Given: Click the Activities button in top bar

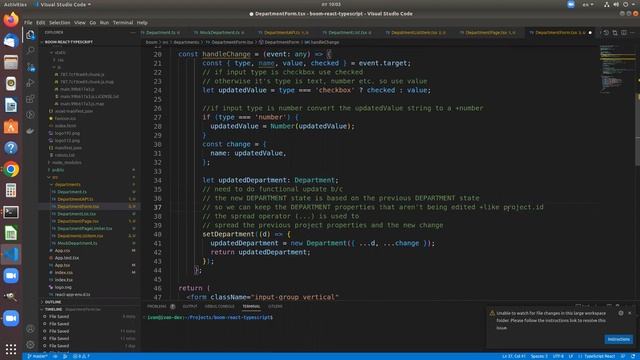Looking at the screenshot, I should pos(15,4).
